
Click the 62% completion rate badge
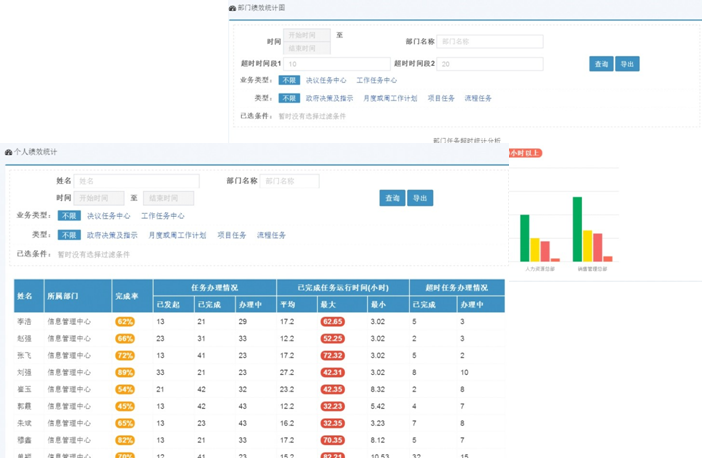pyautogui.click(x=125, y=322)
